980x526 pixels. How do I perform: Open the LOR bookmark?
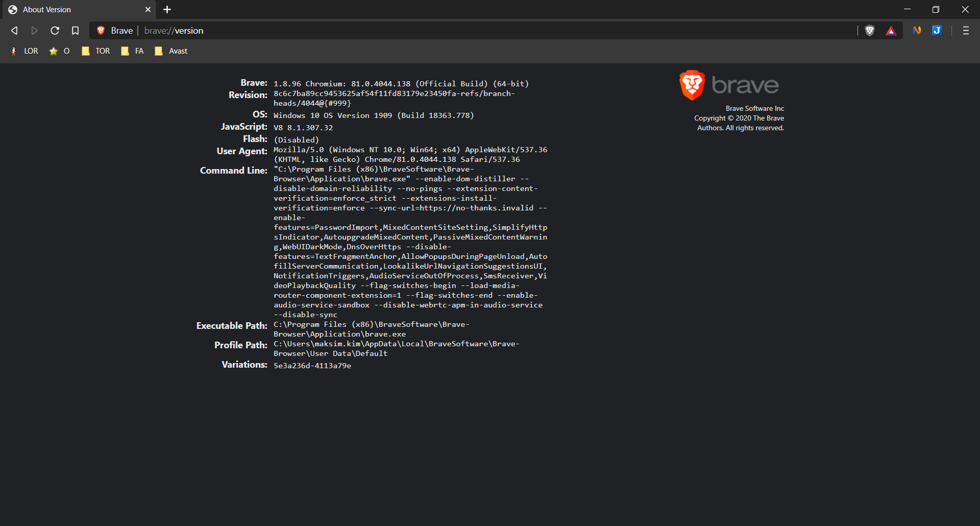[x=24, y=51]
